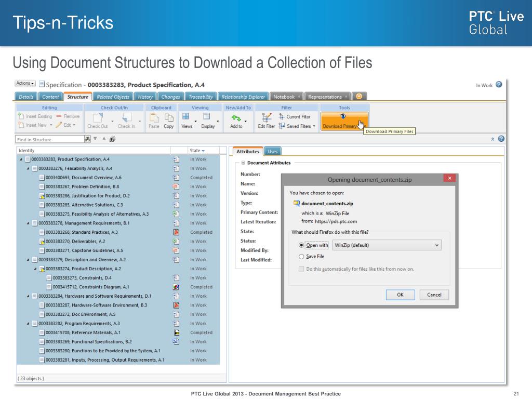Click the content icon for Problem Definition row
This screenshot has width=532, height=399.
tap(176, 187)
